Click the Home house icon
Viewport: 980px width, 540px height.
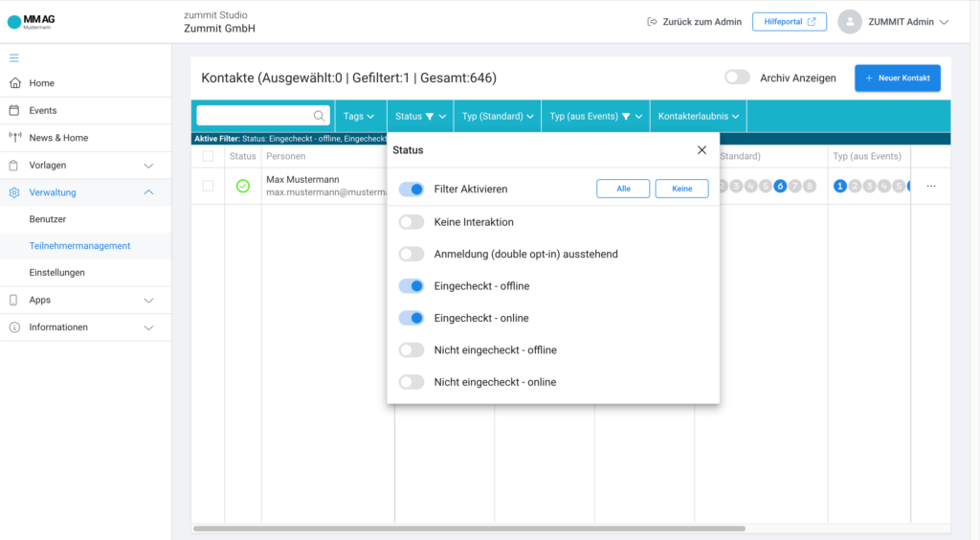coord(14,83)
